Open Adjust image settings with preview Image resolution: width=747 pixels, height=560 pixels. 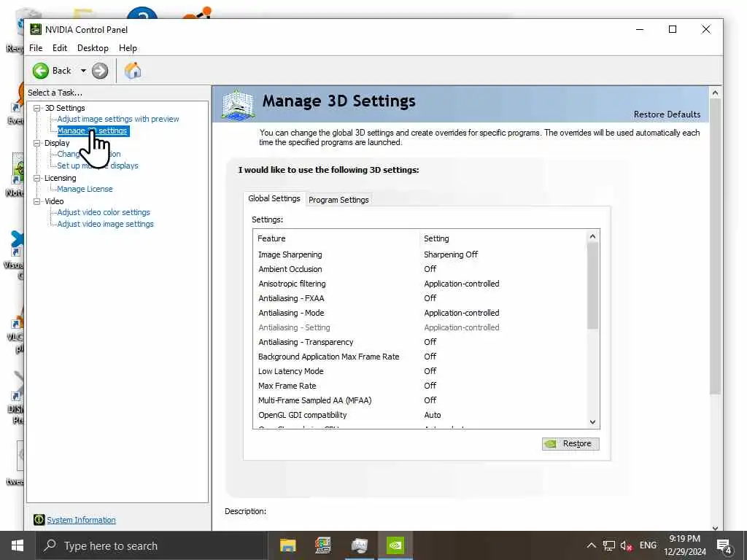coord(118,119)
